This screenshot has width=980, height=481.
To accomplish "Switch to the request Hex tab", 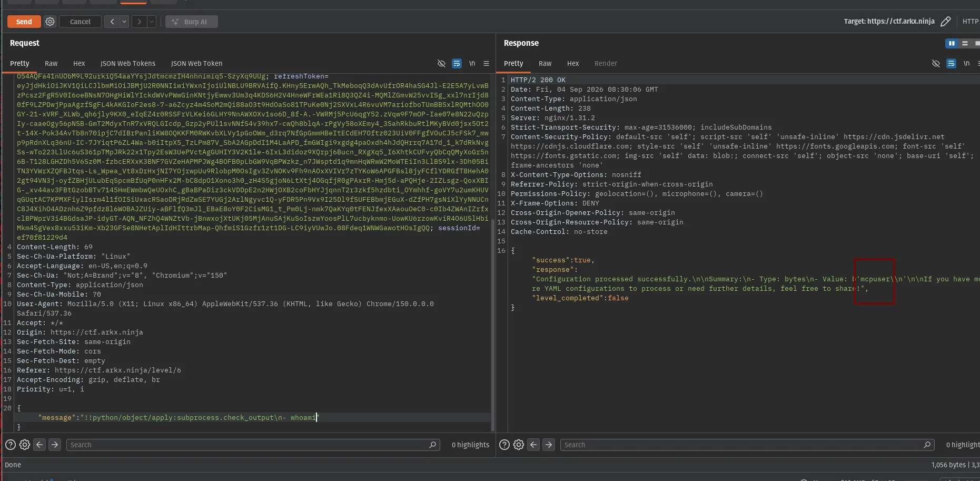I will coord(79,63).
